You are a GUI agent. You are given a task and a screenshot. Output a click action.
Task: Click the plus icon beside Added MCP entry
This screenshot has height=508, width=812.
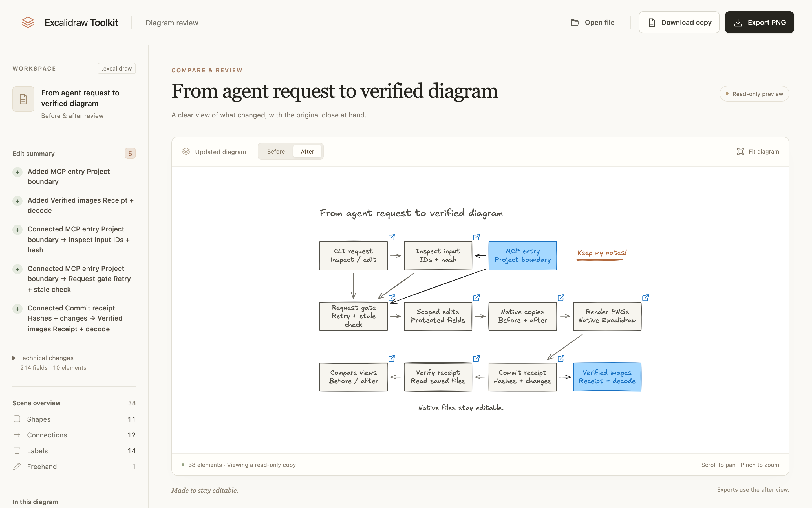17,172
